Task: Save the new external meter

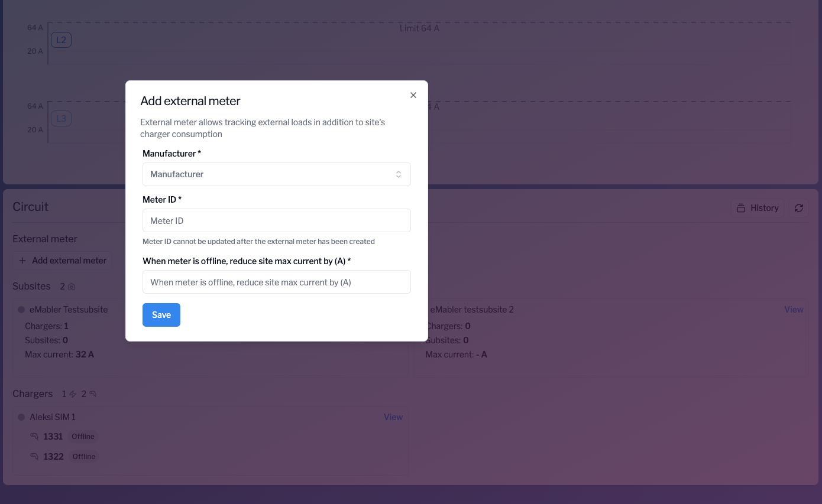Action: pos(161,315)
